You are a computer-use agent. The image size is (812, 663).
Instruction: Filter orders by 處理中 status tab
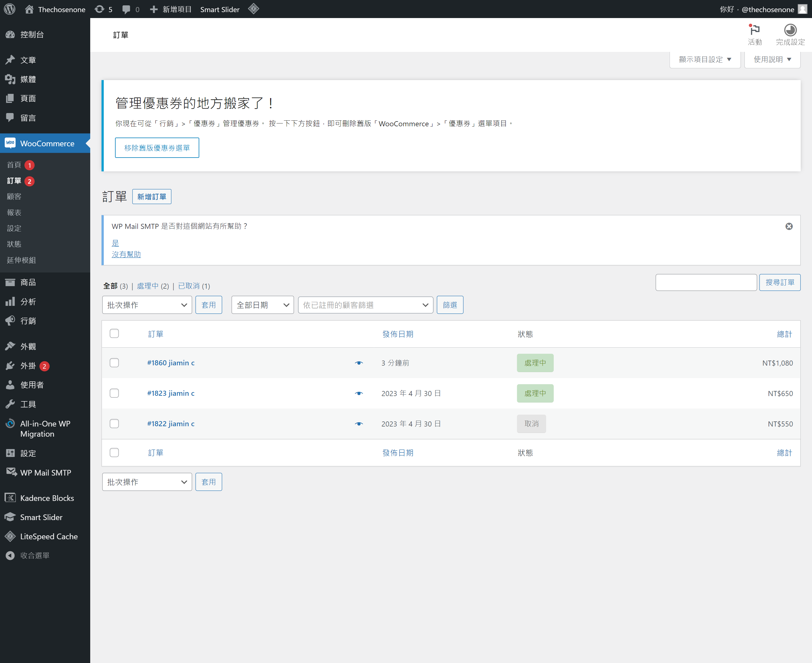tap(147, 286)
